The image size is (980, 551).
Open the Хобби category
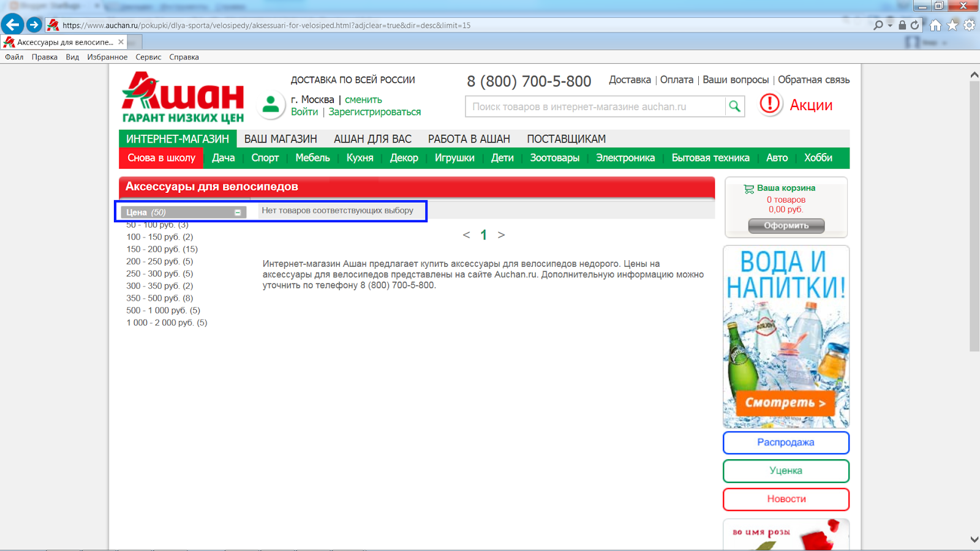coord(818,158)
